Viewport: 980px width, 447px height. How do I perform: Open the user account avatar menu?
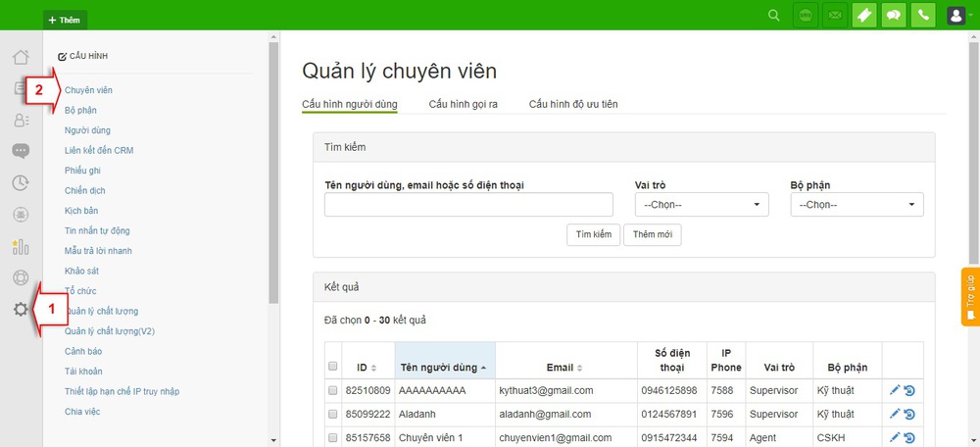[x=958, y=16]
